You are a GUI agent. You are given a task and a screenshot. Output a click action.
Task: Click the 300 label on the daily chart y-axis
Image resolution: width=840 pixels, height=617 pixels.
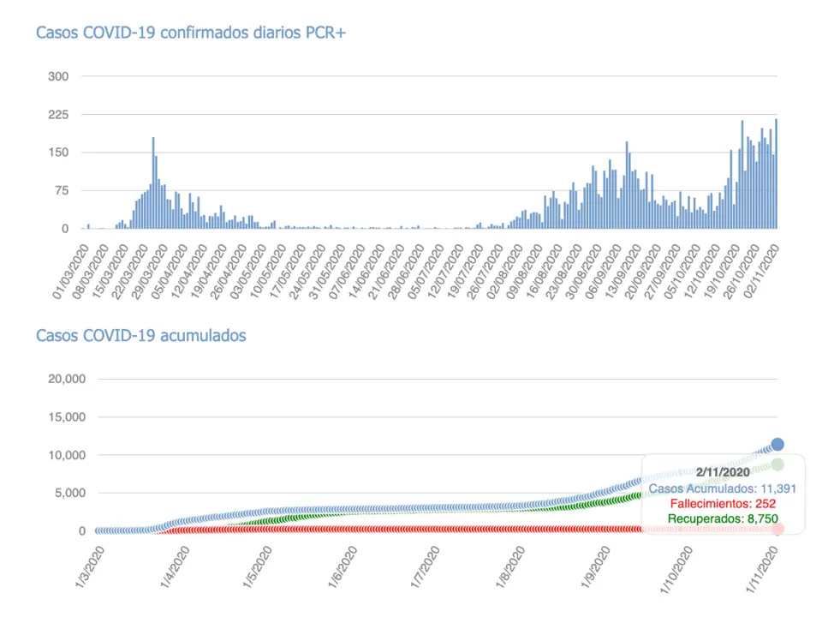[x=58, y=76]
